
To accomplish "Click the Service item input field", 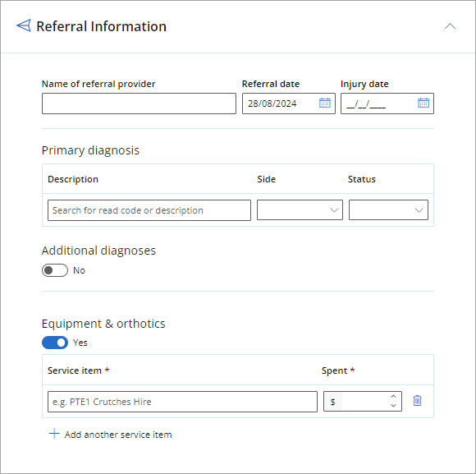I will [182, 402].
